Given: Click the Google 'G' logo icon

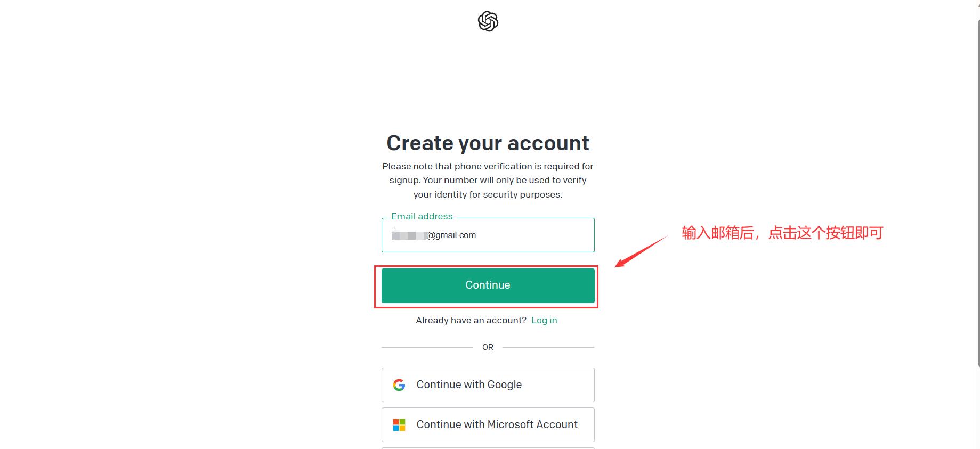Looking at the screenshot, I should click(x=399, y=385).
